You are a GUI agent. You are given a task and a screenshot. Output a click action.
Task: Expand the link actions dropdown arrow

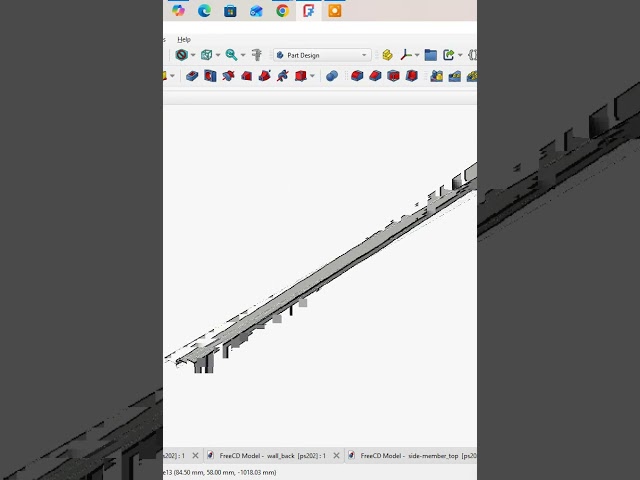(x=460, y=55)
